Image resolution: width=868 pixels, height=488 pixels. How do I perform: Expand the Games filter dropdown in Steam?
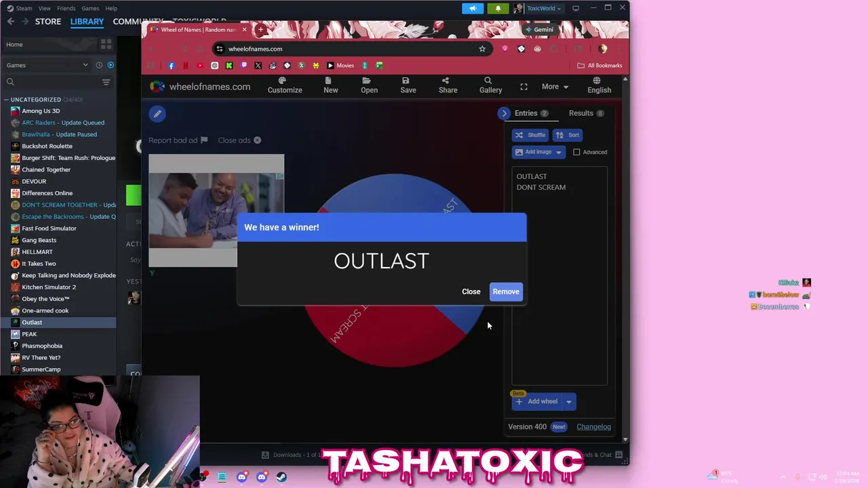[47, 65]
